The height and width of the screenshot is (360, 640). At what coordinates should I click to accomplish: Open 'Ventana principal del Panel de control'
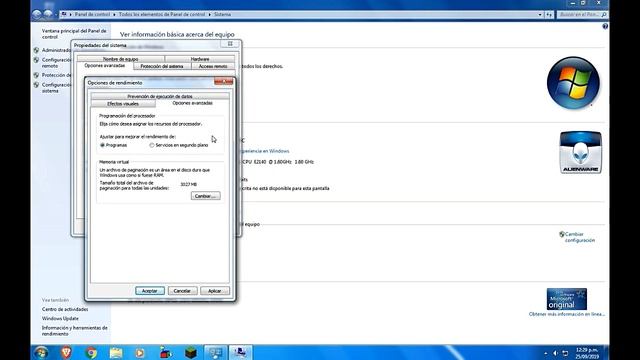pos(74,34)
